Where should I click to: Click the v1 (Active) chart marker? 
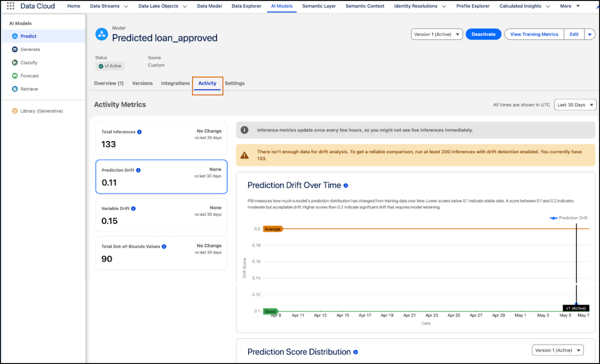click(x=576, y=308)
